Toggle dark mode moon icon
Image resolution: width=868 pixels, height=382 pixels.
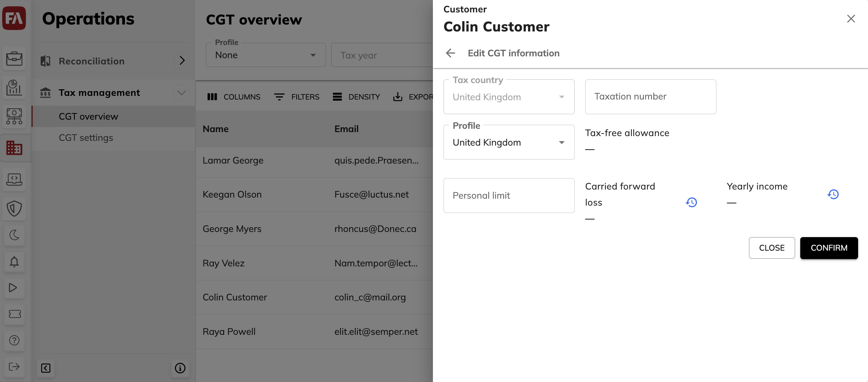tap(14, 235)
